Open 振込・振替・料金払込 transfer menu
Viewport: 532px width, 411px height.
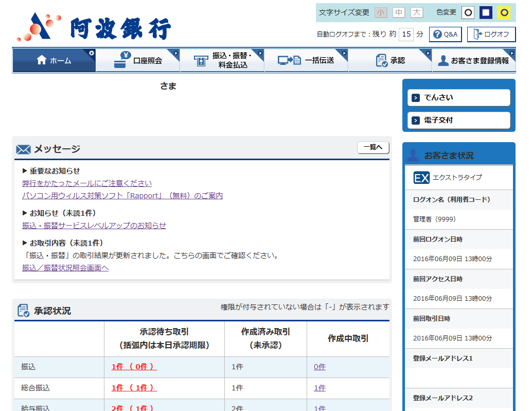click(x=222, y=60)
